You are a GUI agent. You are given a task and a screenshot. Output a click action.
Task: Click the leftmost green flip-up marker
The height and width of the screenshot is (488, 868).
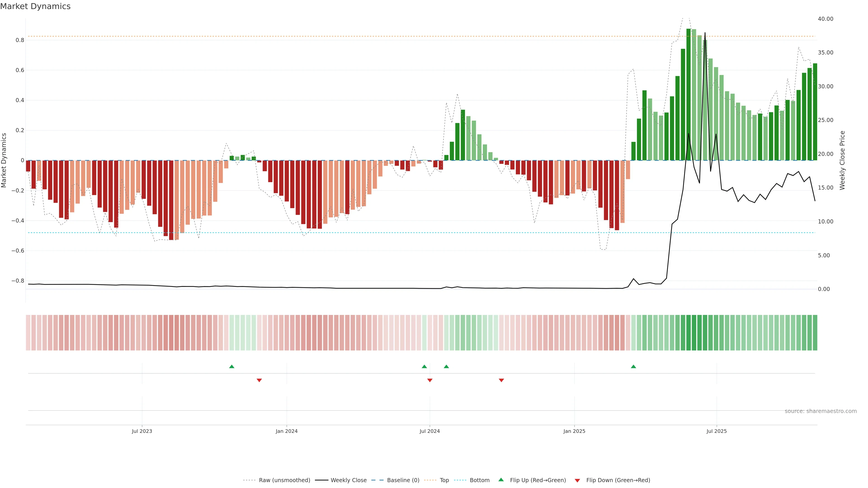coord(231,366)
